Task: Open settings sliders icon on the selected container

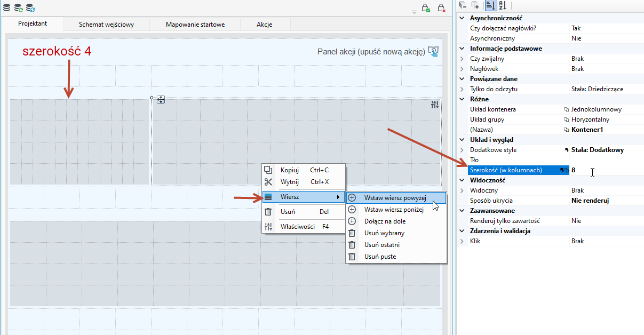Action: pos(435,105)
